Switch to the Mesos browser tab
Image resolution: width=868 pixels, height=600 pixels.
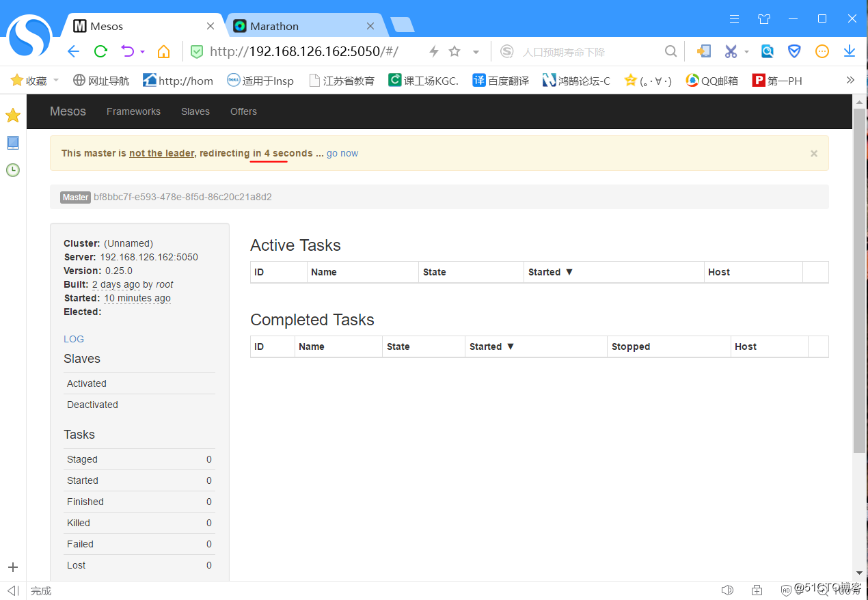pyautogui.click(x=142, y=26)
